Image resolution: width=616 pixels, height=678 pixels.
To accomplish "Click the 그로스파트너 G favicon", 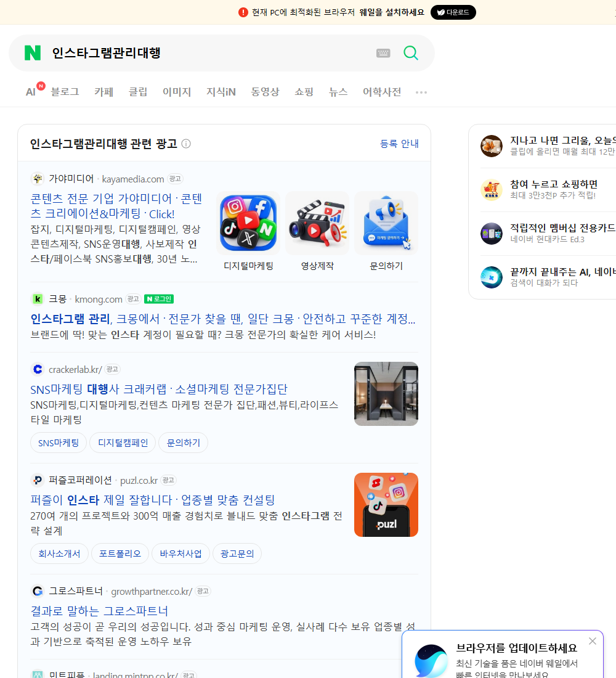I will click(38, 591).
